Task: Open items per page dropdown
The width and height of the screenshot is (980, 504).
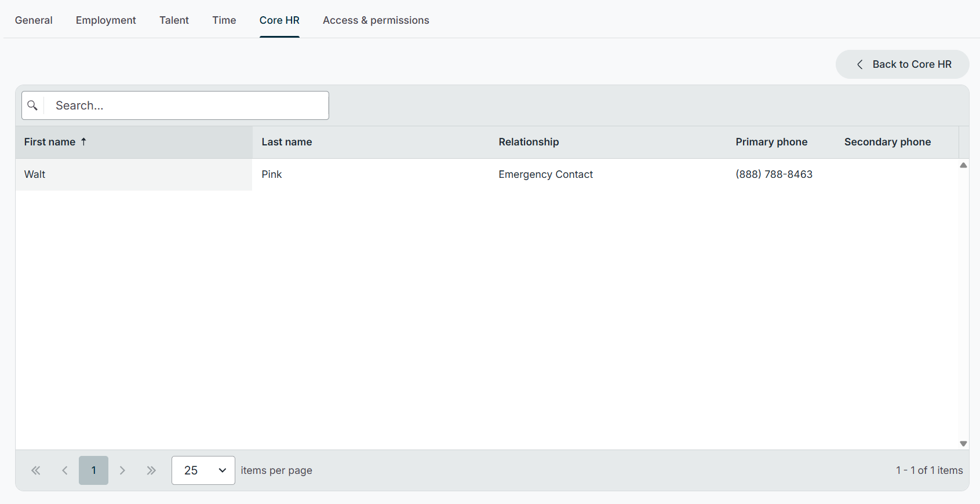Action: (203, 470)
